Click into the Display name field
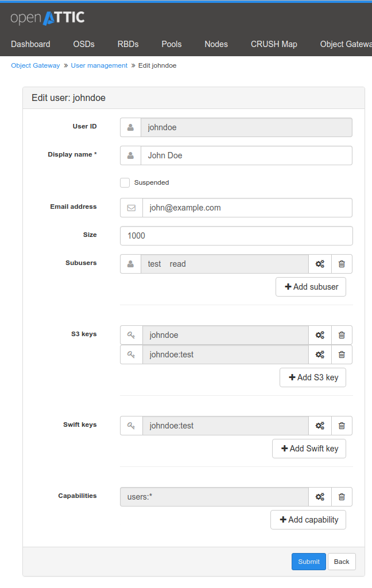Image resolution: width=372 pixels, height=588 pixels. click(246, 155)
